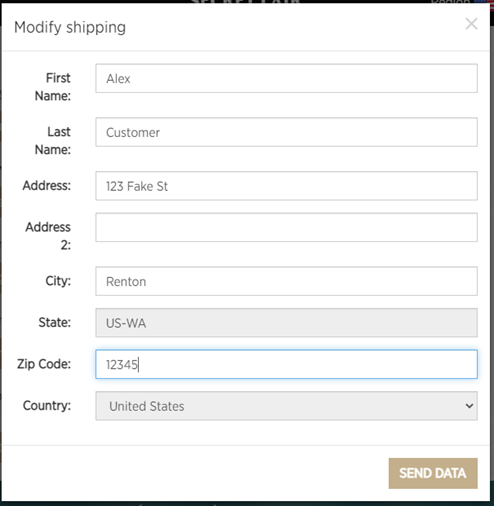Click the Country: label
The image size is (494, 506).
coord(47,406)
